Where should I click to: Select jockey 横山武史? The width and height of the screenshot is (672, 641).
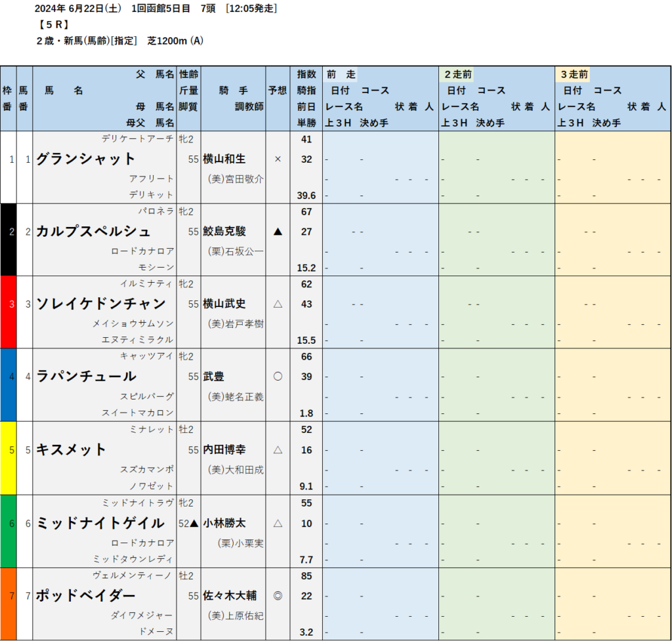(x=224, y=304)
